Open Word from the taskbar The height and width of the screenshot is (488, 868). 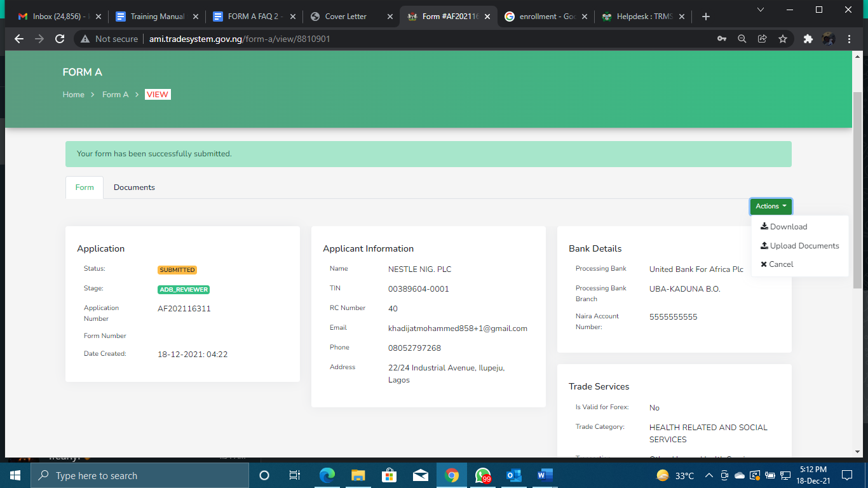(x=545, y=475)
